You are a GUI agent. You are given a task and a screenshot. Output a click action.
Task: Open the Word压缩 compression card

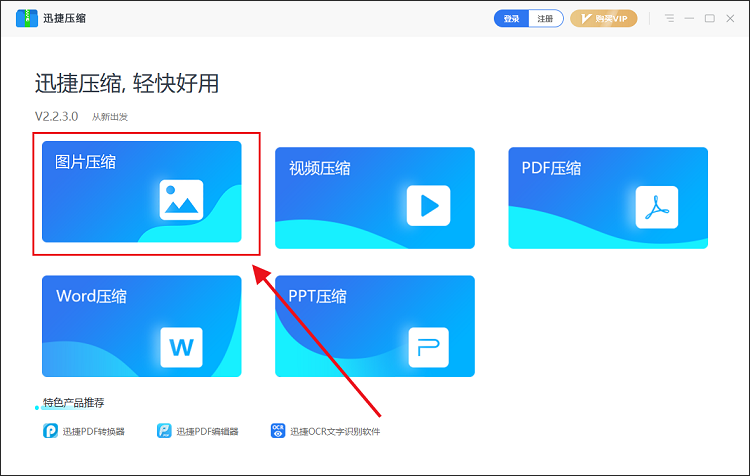click(x=142, y=326)
